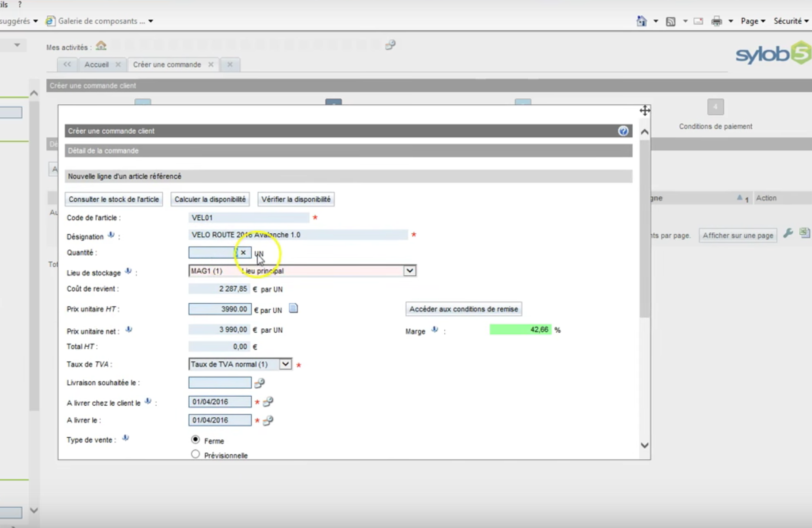The height and width of the screenshot is (528, 812).
Task: Click the Livraison souhaitée le date field
Action: pos(220,383)
